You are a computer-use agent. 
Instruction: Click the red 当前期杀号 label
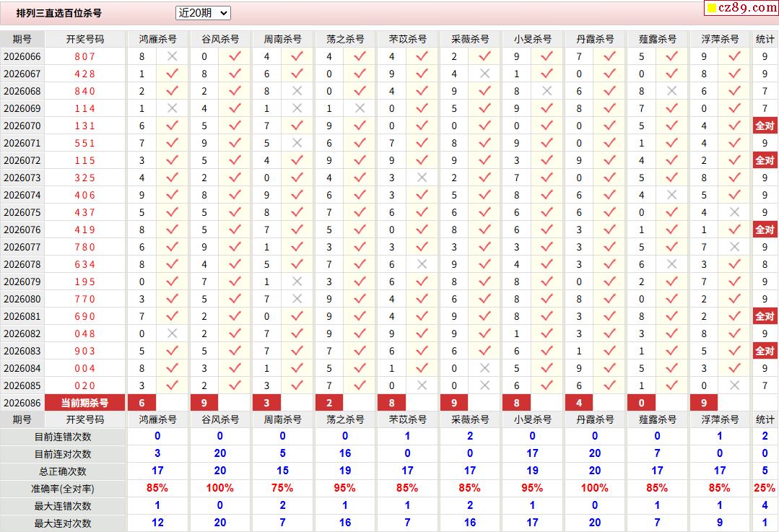tap(85, 403)
